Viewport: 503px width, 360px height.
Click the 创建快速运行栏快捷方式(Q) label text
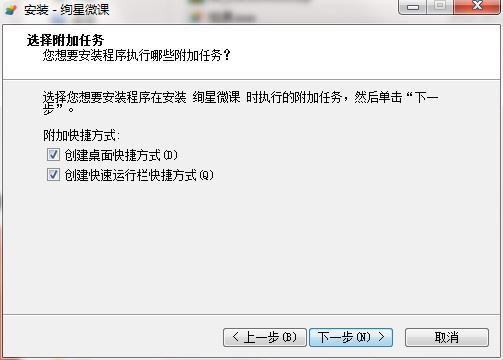pyautogui.click(x=139, y=175)
